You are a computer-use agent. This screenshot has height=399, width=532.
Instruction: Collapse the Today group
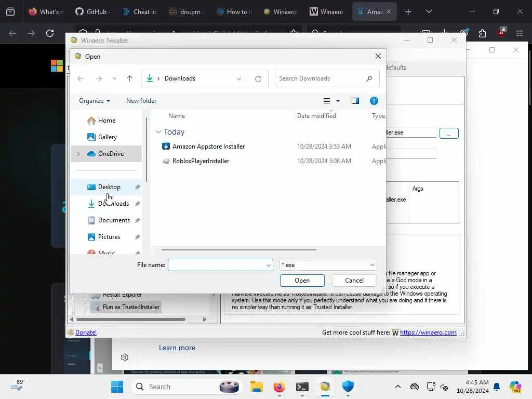point(158,132)
